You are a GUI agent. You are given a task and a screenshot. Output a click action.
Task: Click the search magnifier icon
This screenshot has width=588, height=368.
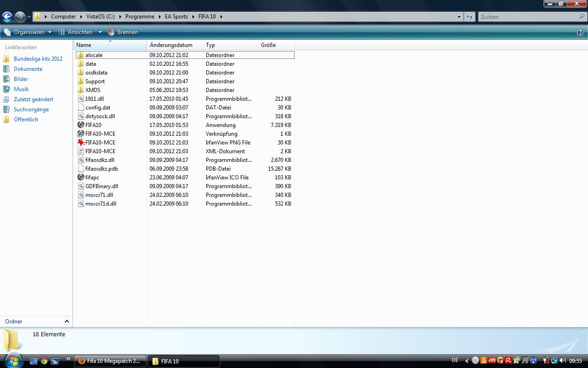tap(582, 17)
